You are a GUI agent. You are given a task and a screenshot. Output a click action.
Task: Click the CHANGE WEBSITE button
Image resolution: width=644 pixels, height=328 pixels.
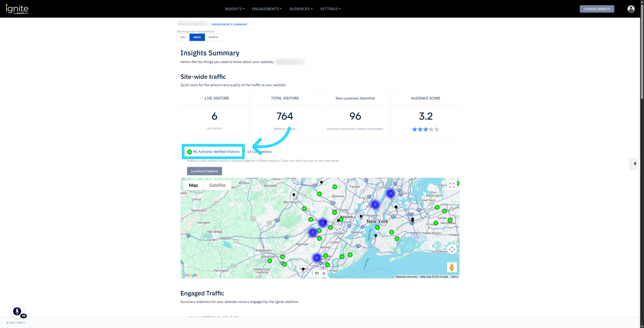pos(597,9)
